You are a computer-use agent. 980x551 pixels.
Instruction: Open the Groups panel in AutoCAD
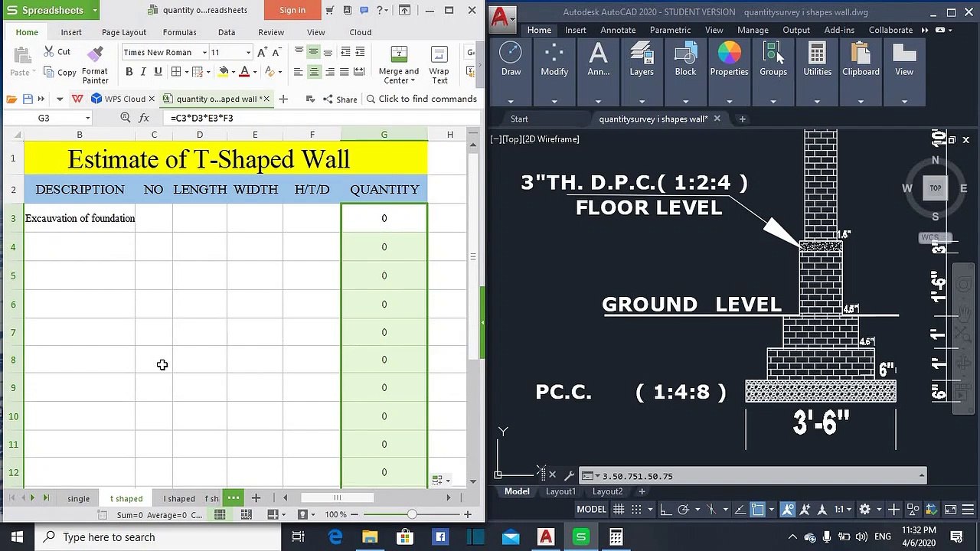click(x=773, y=59)
